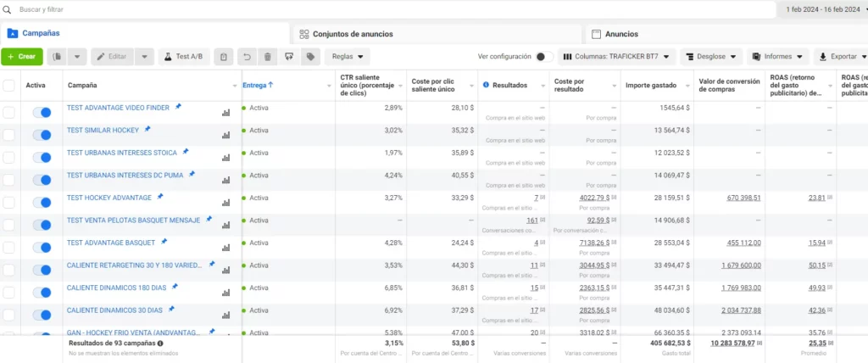Open CALIENTE DINAMICOS 180 DIAS campaign link
Image resolution: width=868 pixels, height=363 pixels.
116,288
